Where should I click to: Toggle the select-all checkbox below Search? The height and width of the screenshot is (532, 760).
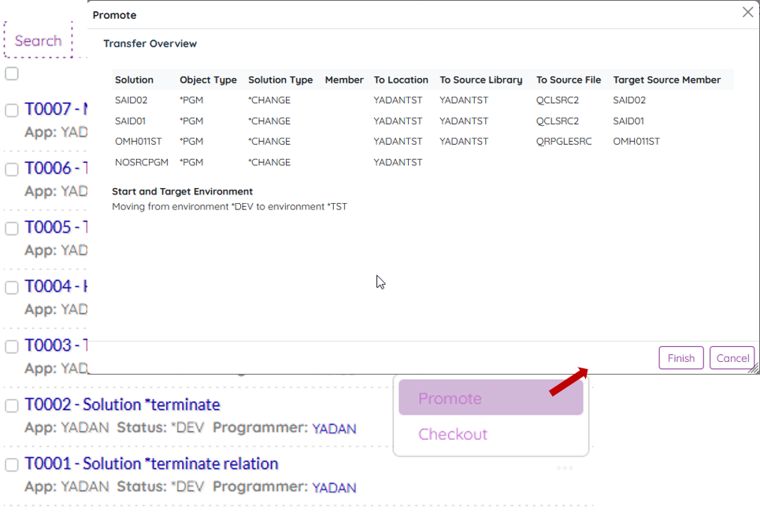[x=12, y=74]
